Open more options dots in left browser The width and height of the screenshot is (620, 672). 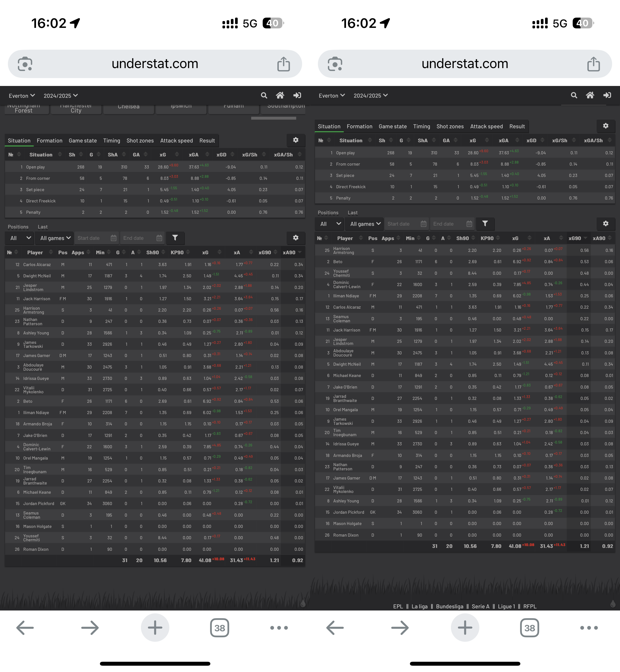(279, 628)
